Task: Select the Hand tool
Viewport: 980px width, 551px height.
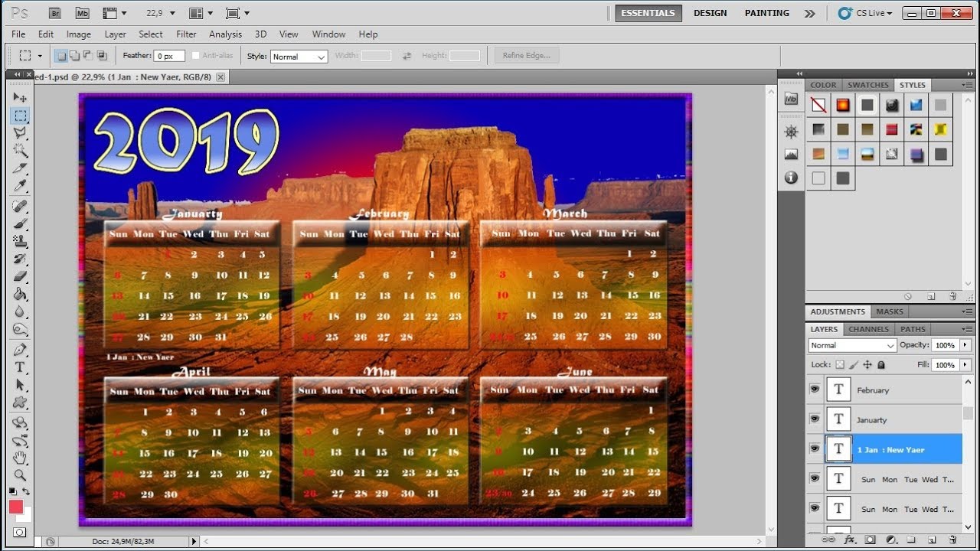Action: tap(20, 458)
